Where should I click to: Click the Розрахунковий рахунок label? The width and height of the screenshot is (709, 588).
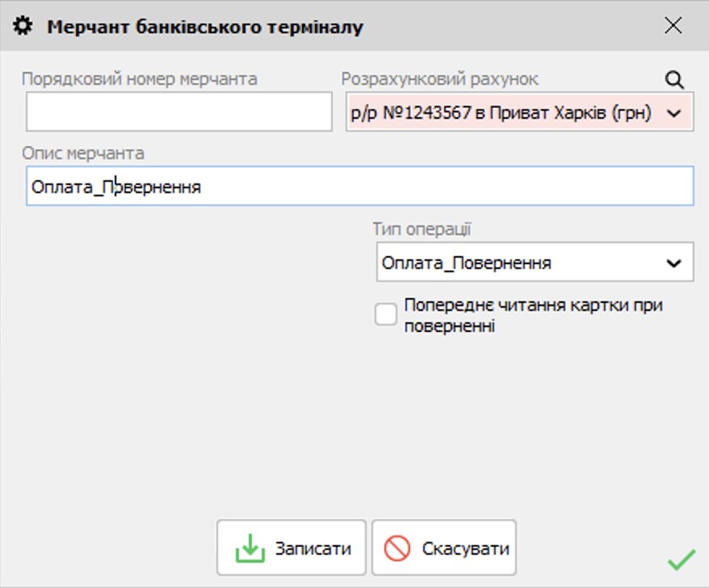point(439,79)
